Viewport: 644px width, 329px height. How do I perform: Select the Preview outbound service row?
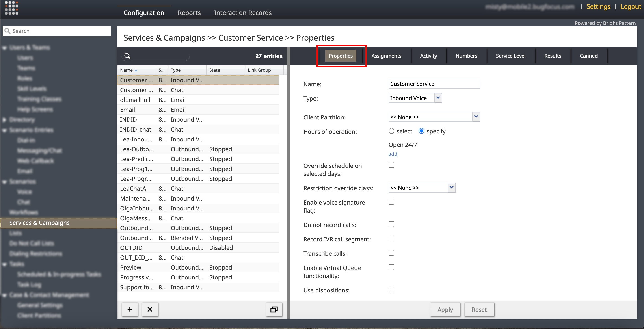[198, 268]
